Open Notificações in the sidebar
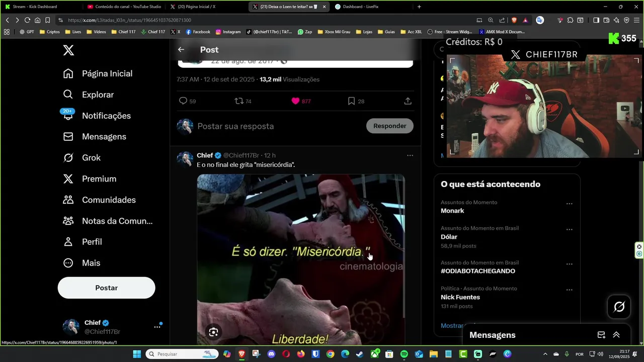Viewport: 644px width, 362px height. coord(97,116)
